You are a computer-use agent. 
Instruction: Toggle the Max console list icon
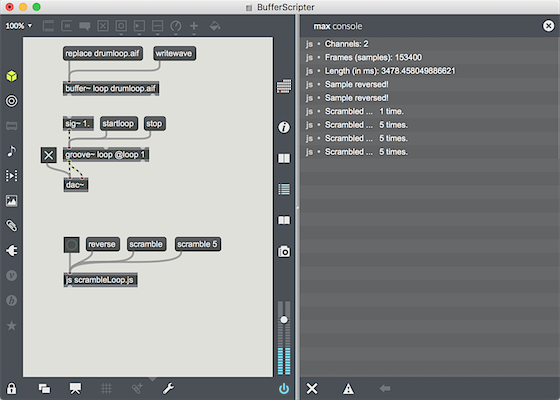(284, 189)
